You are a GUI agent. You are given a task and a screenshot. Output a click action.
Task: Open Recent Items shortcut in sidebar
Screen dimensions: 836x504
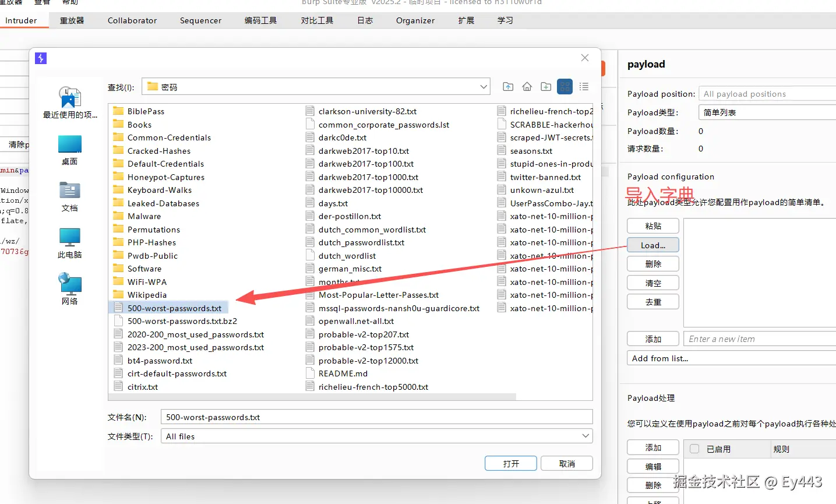(70, 103)
